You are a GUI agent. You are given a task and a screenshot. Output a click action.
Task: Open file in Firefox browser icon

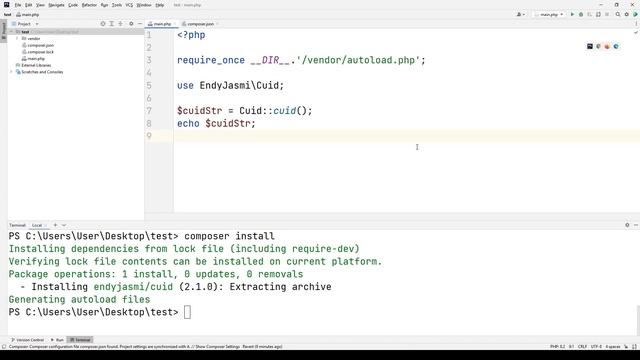point(607,46)
